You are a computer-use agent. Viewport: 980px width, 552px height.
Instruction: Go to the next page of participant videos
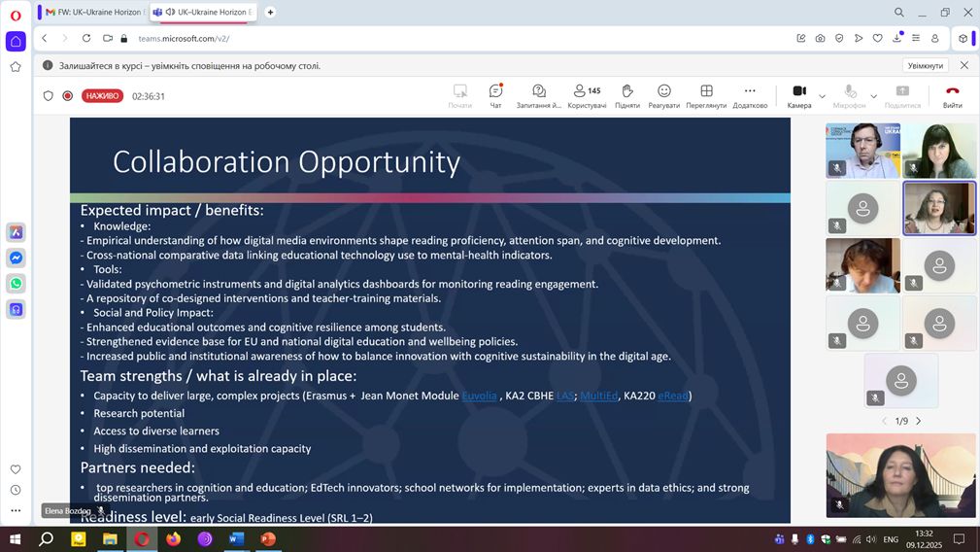point(919,421)
